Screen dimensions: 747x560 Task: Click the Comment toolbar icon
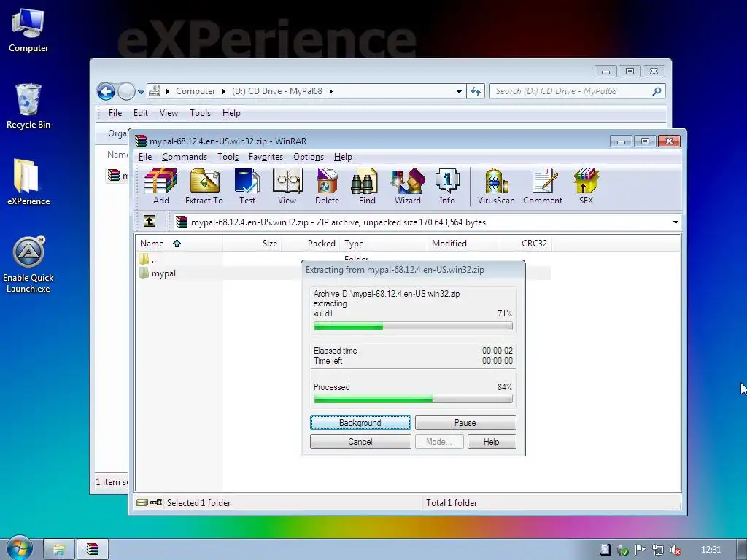point(543,187)
